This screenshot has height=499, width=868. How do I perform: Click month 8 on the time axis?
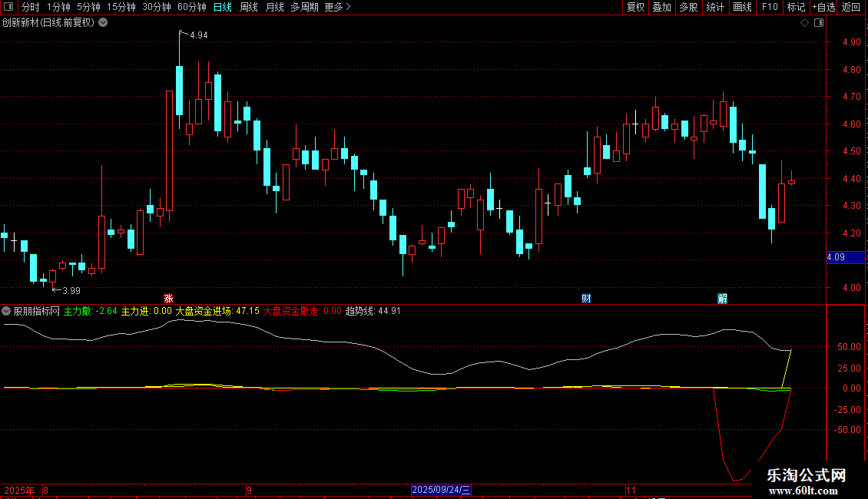click(45, 490)
